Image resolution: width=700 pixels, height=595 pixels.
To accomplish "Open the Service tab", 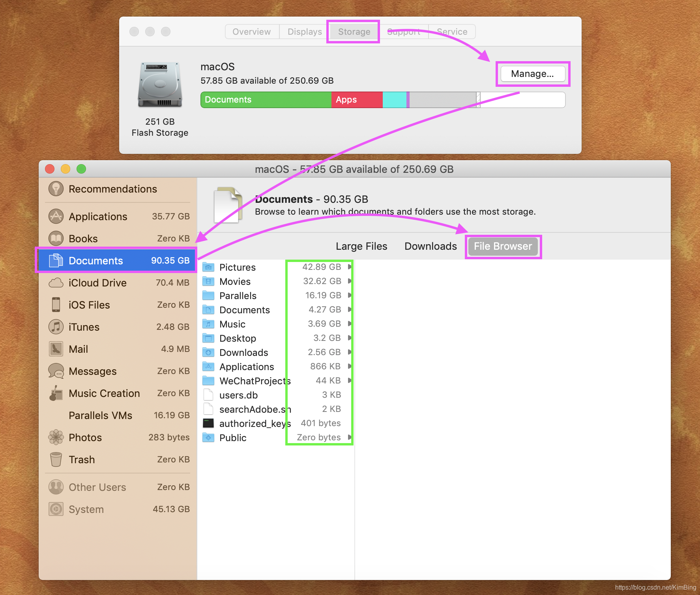I will pyautogui.click(x=452, y=32).
